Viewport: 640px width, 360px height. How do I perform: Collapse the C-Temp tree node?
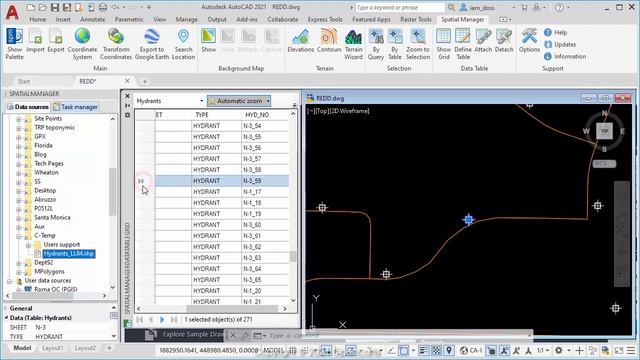point(18,236)
